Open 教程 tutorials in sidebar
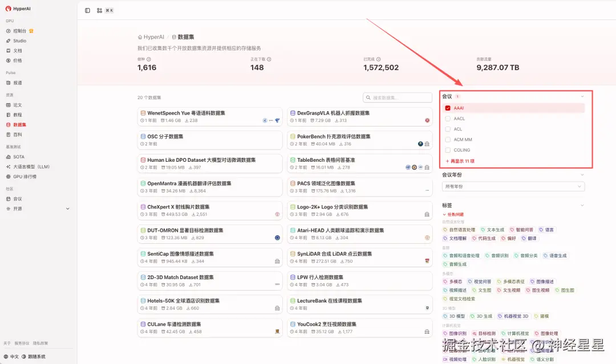 14,115
